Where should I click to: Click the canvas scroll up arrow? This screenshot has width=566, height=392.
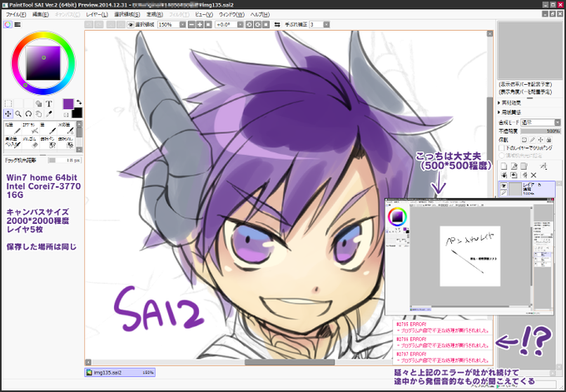(x=489, y=34)
